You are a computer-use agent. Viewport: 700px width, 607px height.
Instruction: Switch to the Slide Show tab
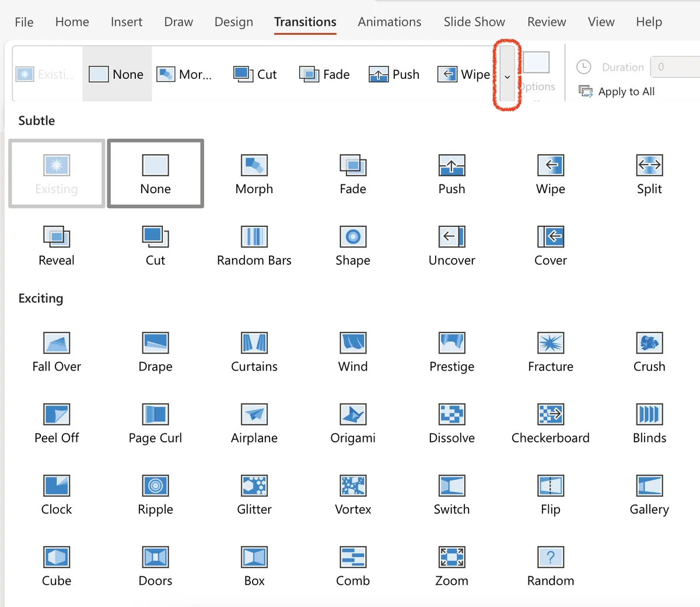(474, 22)
